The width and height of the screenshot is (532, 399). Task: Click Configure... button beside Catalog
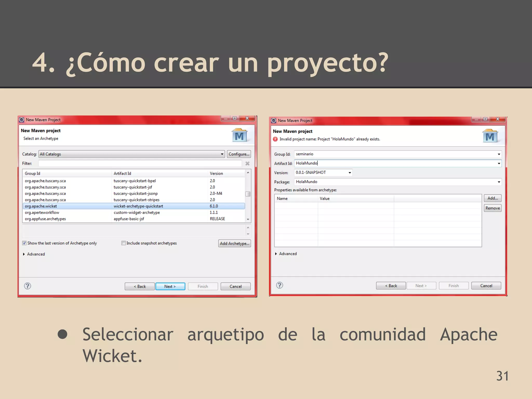click(x=239, y=154)
